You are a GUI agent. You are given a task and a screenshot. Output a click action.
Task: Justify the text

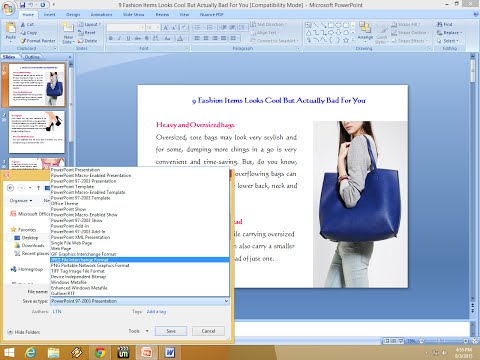click(224, 38)
